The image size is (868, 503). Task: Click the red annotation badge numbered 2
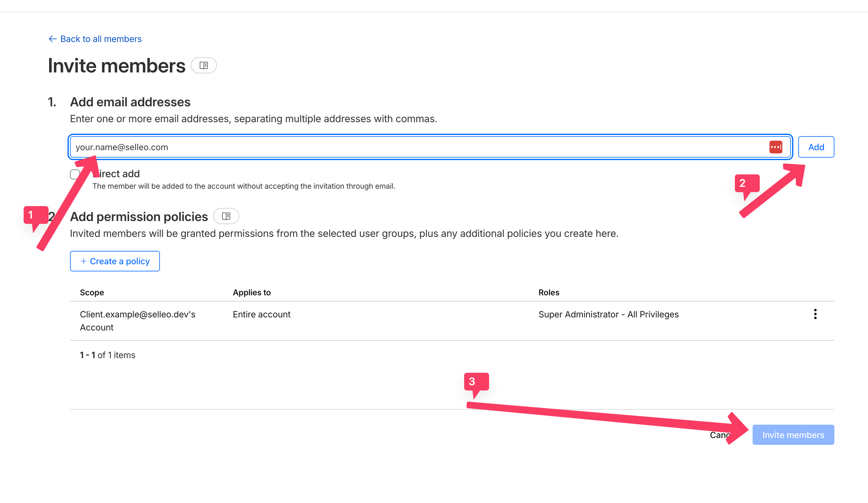pyautogui.click(x=747, y=183)
